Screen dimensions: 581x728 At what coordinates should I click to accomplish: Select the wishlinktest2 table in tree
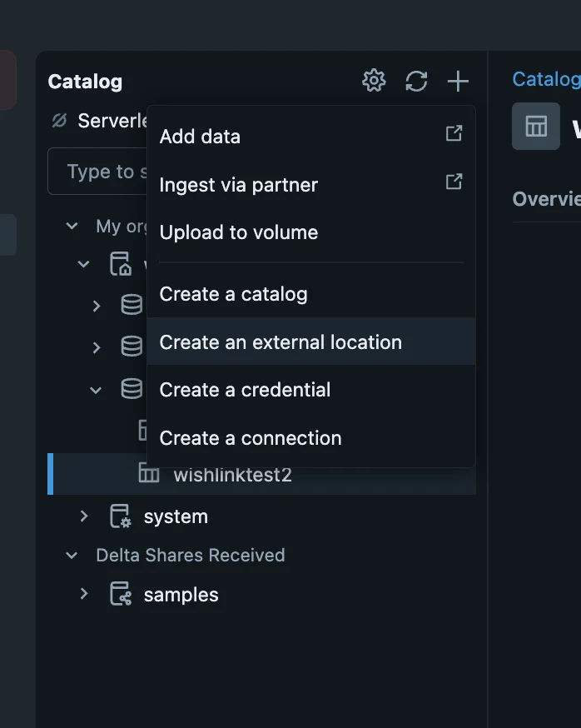232,475
